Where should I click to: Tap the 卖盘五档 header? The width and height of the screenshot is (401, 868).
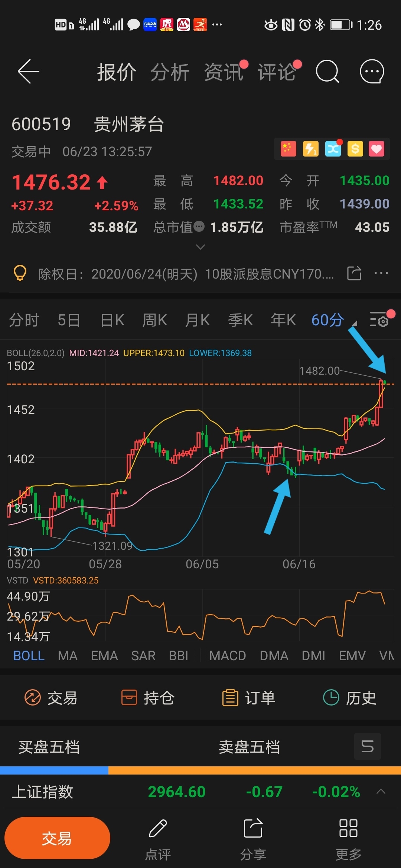click(x=250, y=747)
